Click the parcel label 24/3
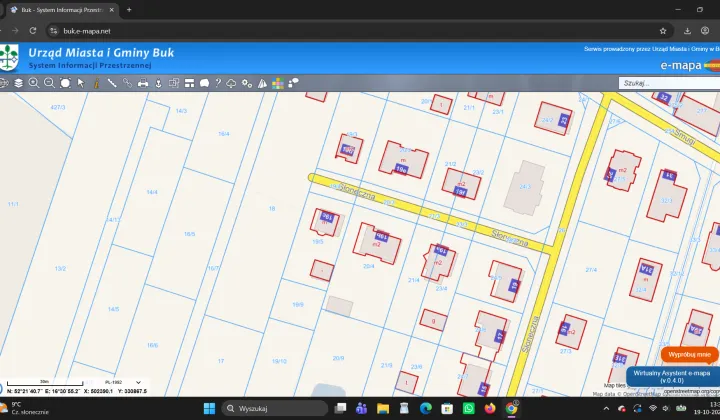 pyautogui.click(x=524, y=187)
